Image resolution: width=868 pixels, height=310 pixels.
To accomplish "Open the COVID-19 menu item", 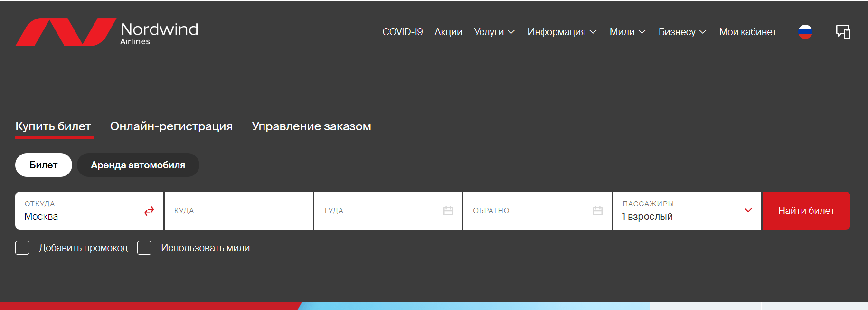I will click(x=403, y=32).
